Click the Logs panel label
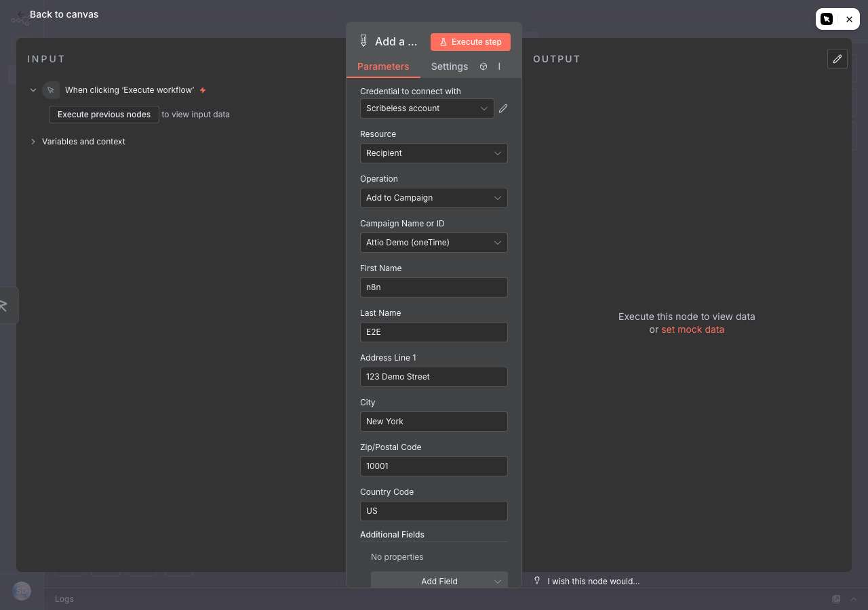The image size is (868, 610). [64, 599]
